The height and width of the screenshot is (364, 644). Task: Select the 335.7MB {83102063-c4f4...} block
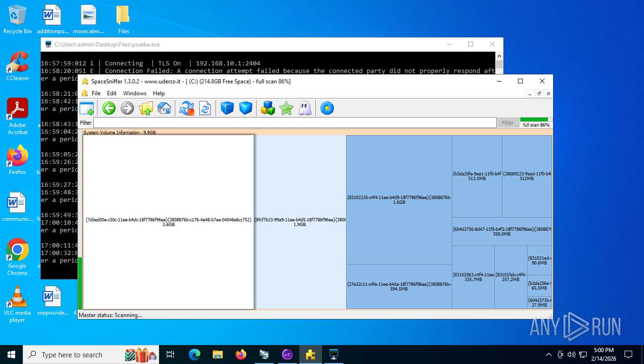pos(473,277)
